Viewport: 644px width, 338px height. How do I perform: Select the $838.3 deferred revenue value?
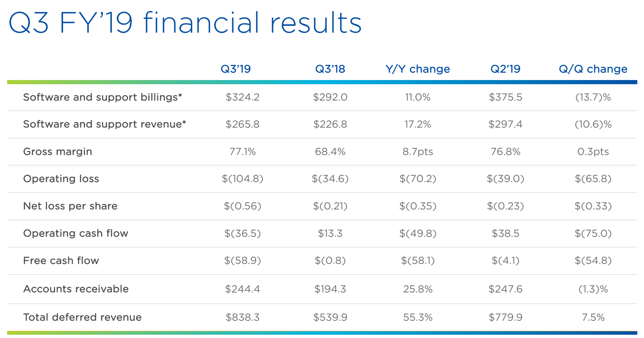tap(243, 317)
